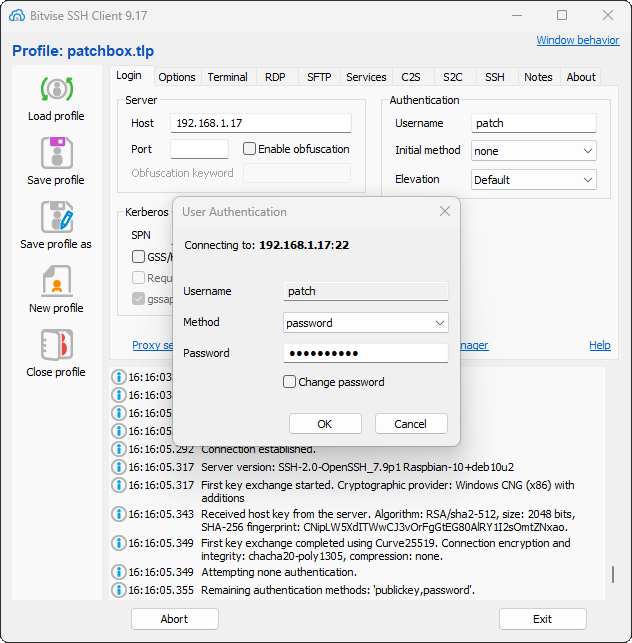The image size is (632, 643).
Task: Click the Save profile as icon
Action: (x=57, y=217)
